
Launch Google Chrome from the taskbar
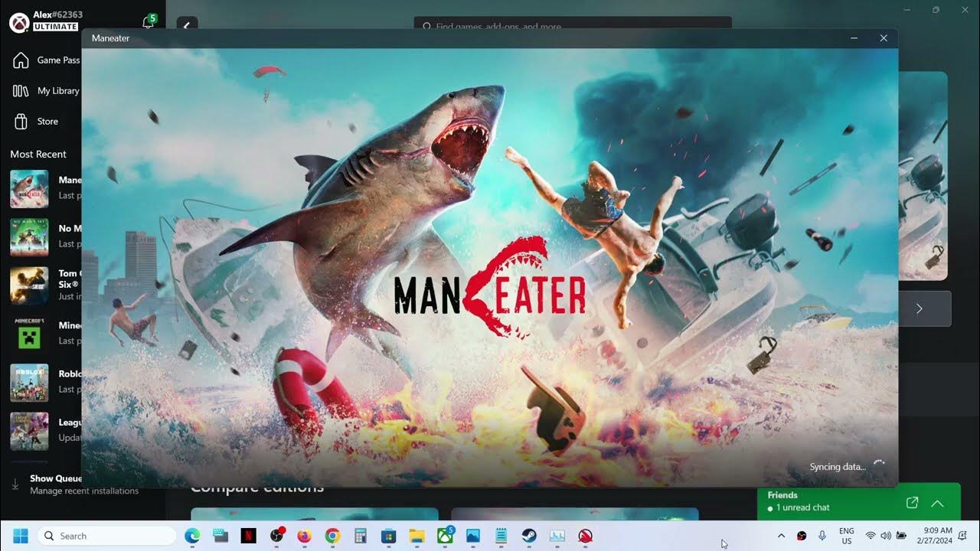point(332,536)
